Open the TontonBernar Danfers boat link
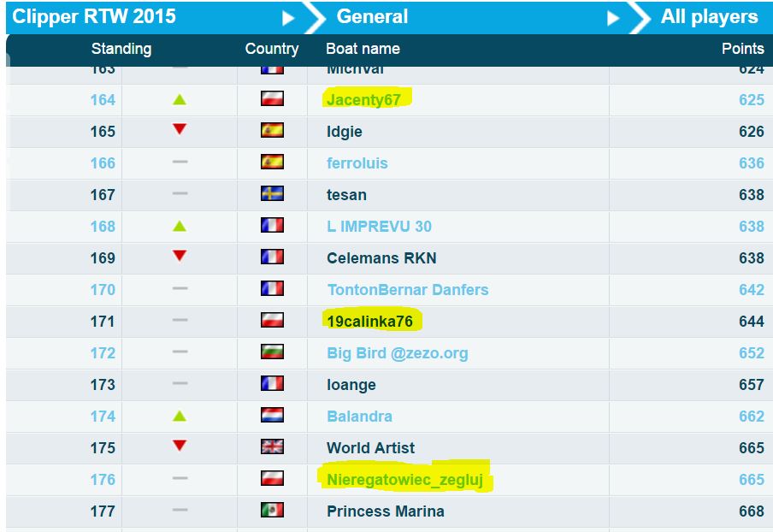The image size is (773, 532). (x=408, y=289)
